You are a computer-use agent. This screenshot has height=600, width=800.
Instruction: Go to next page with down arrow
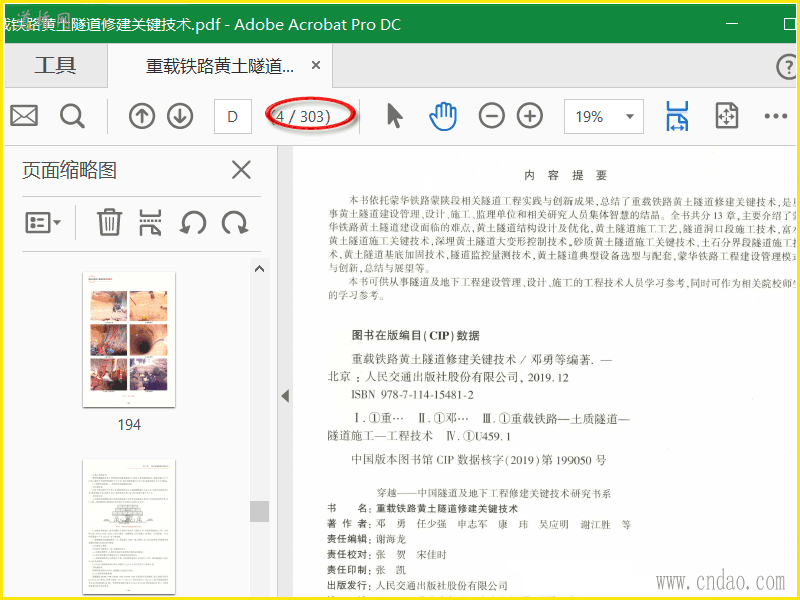(x=180, y=116)
